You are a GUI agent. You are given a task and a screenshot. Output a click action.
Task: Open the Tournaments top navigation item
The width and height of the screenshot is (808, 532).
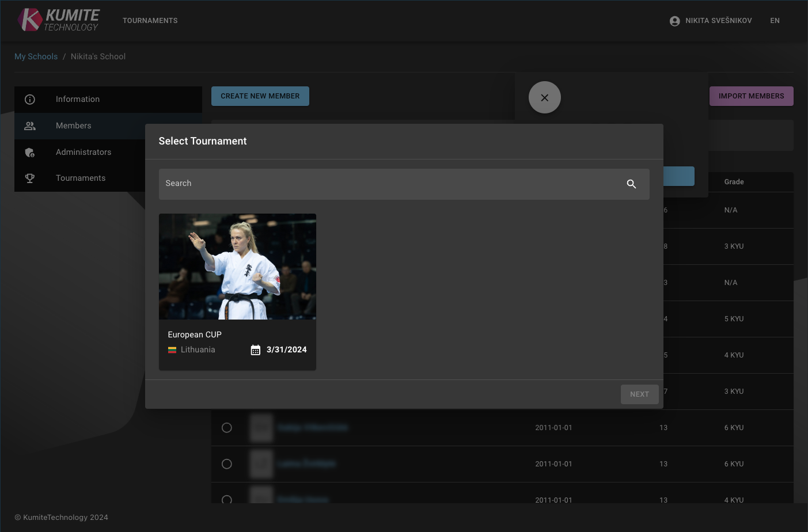pos(150,21)
